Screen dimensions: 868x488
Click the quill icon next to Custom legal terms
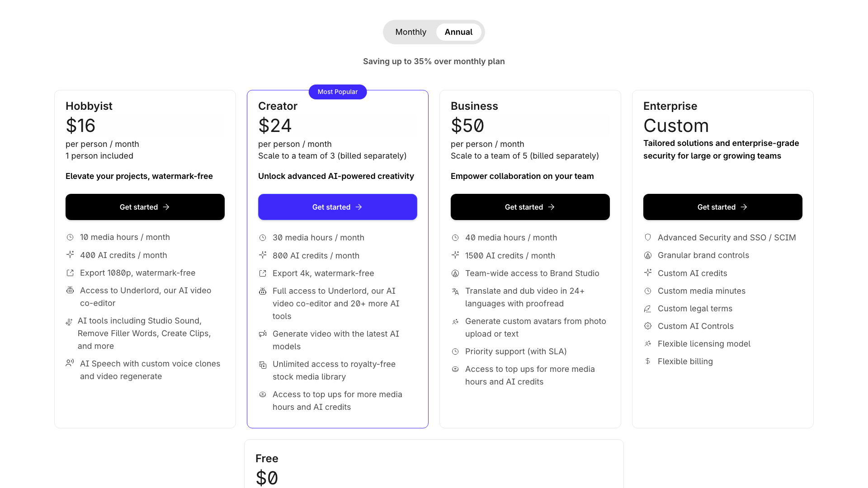tap(648, 309)
